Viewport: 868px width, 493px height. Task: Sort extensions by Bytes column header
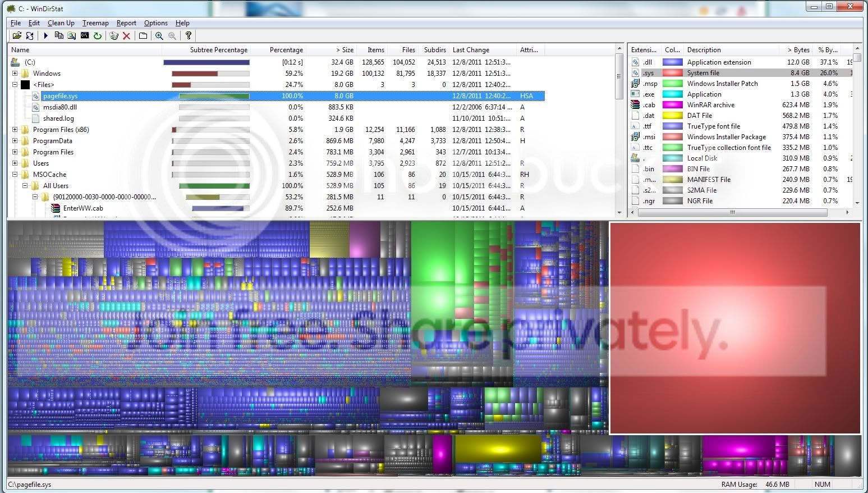796,50
